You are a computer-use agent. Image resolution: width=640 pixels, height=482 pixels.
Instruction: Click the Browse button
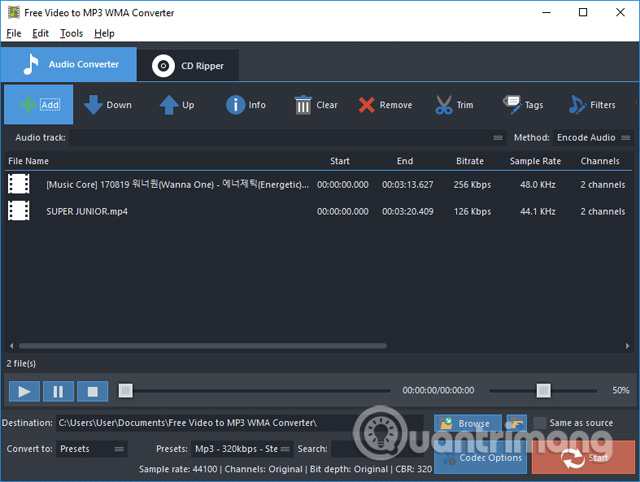pyautogui.click(x=468, y=423)
